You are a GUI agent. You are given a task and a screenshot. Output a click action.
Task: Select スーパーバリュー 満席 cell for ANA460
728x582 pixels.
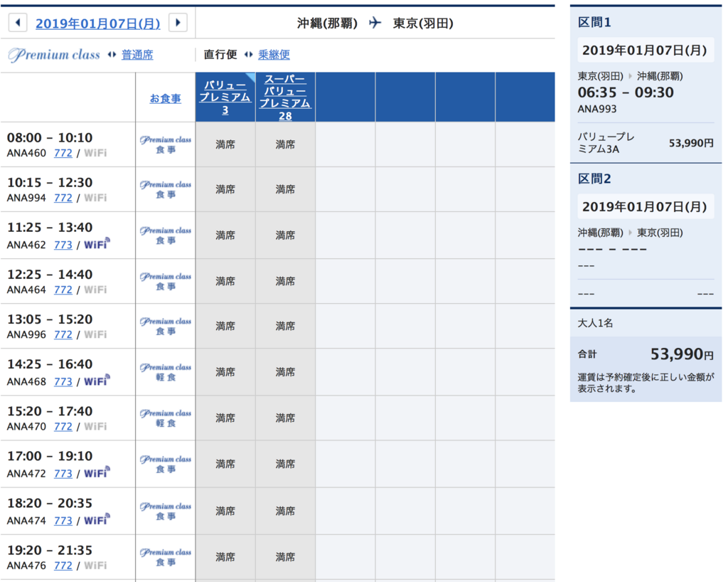(285, 144)
